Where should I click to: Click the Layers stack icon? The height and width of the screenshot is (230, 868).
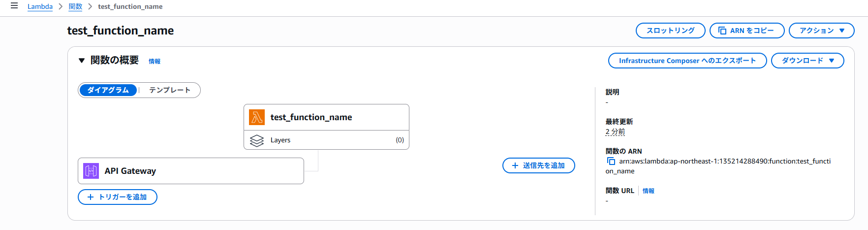click(x=257, y=140)
